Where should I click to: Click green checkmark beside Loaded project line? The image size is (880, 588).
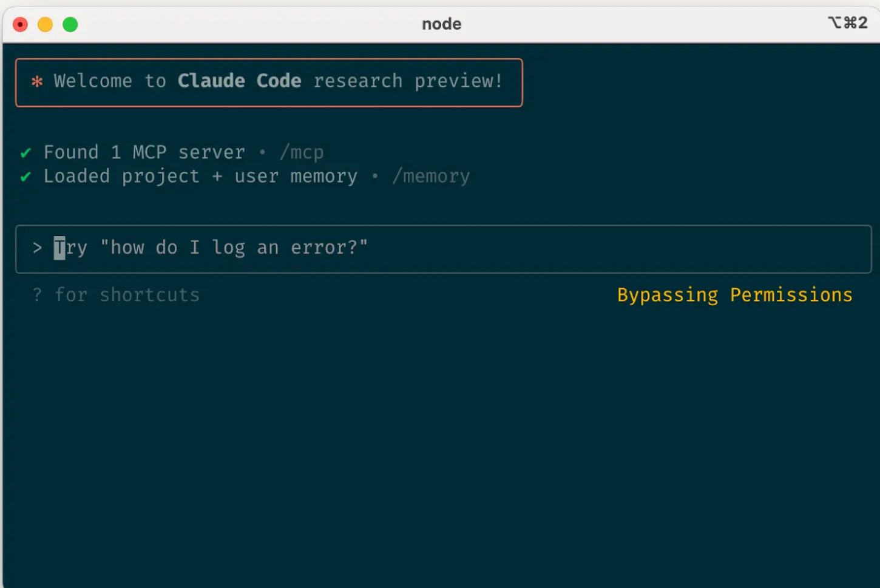pos(25,177)
